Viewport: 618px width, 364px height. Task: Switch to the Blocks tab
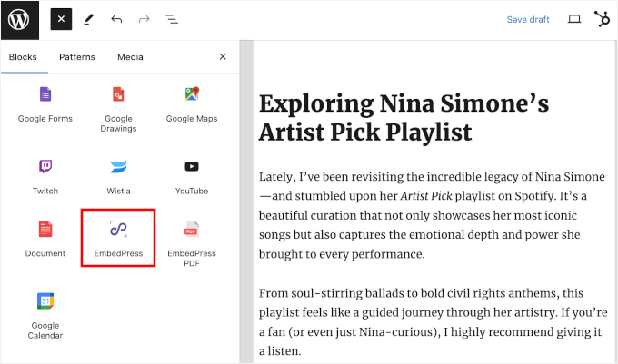[23, 57]
